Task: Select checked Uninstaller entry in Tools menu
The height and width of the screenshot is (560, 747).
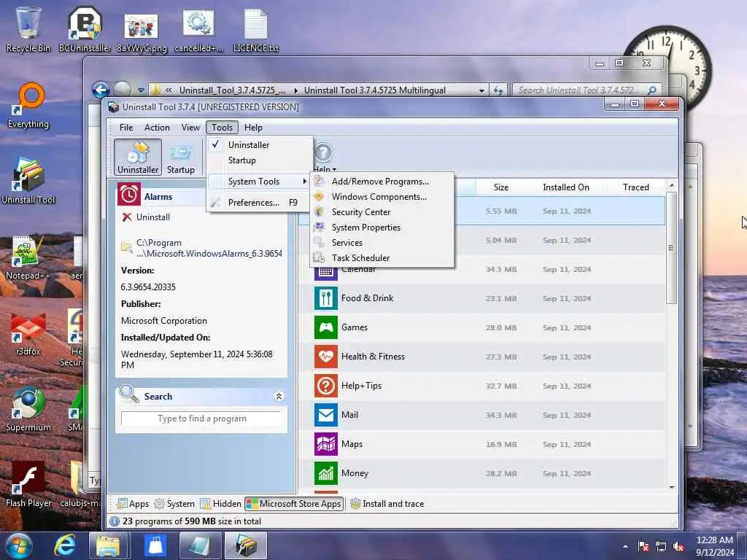Action: pos(260,145)
